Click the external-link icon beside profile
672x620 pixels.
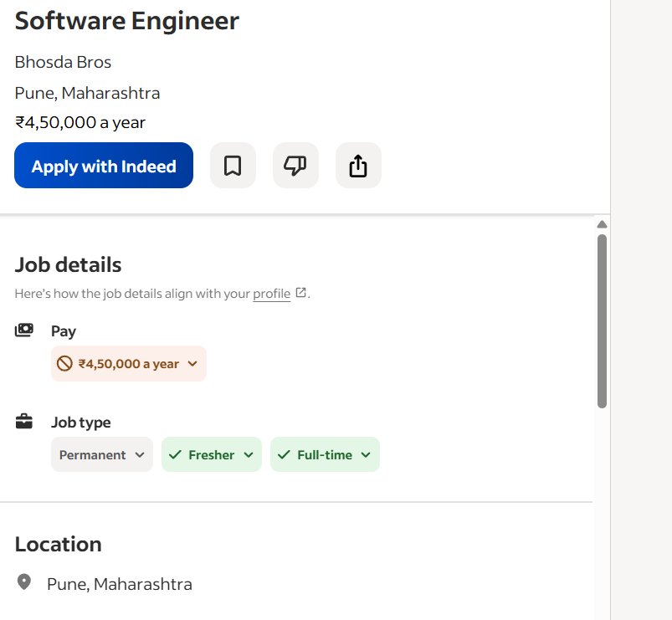301,293
